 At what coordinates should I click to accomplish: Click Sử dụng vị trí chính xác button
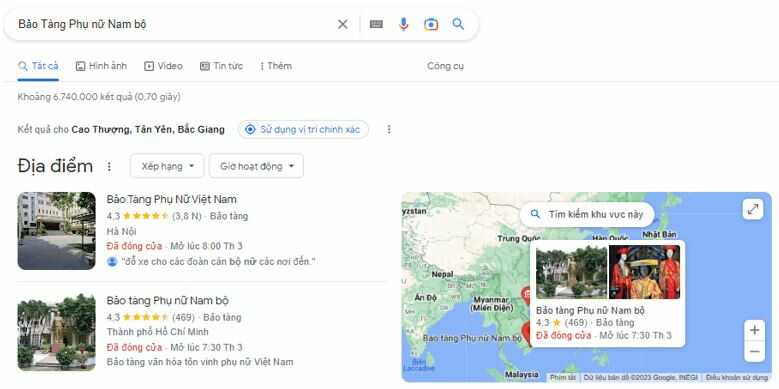click(x=303, y=130)
